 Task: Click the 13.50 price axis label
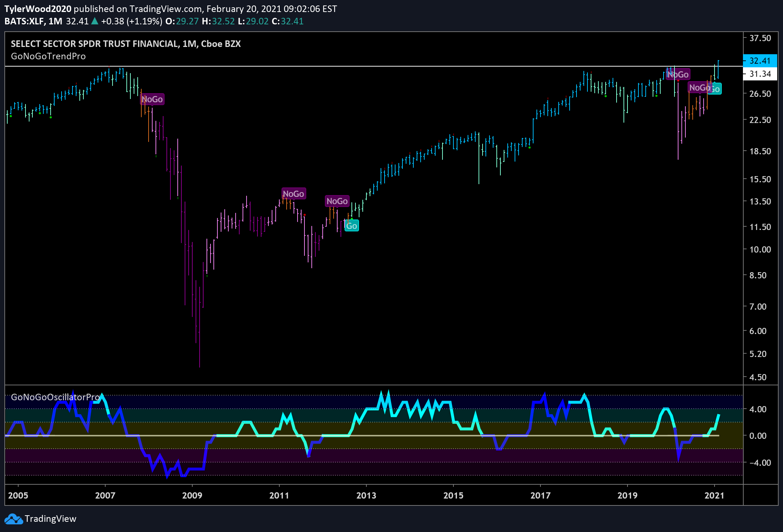760,201
